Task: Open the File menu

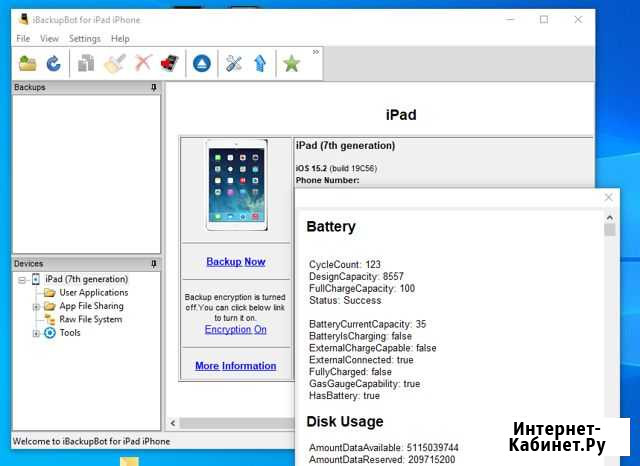Action: click(x=23, y=39)
